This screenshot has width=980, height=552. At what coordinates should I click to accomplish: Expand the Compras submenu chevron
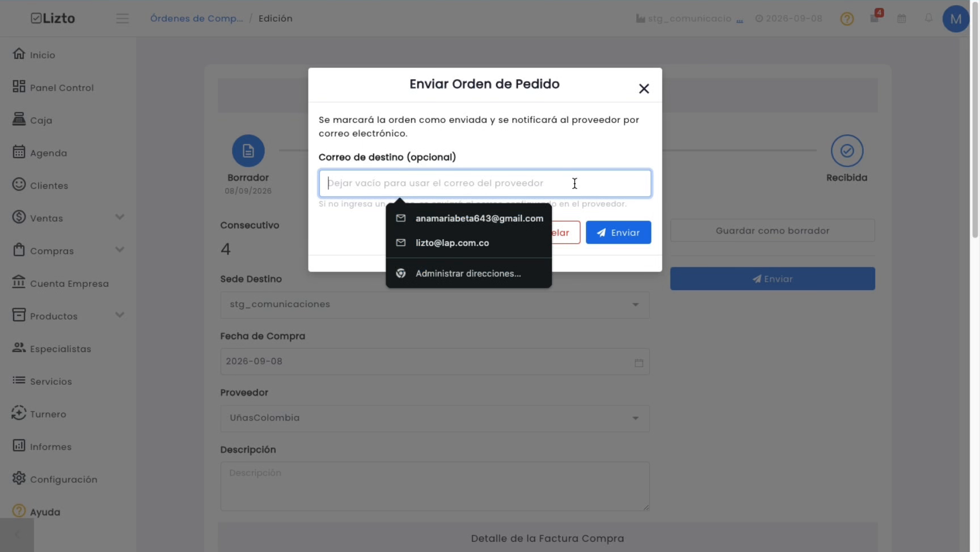tap(120, 250)
